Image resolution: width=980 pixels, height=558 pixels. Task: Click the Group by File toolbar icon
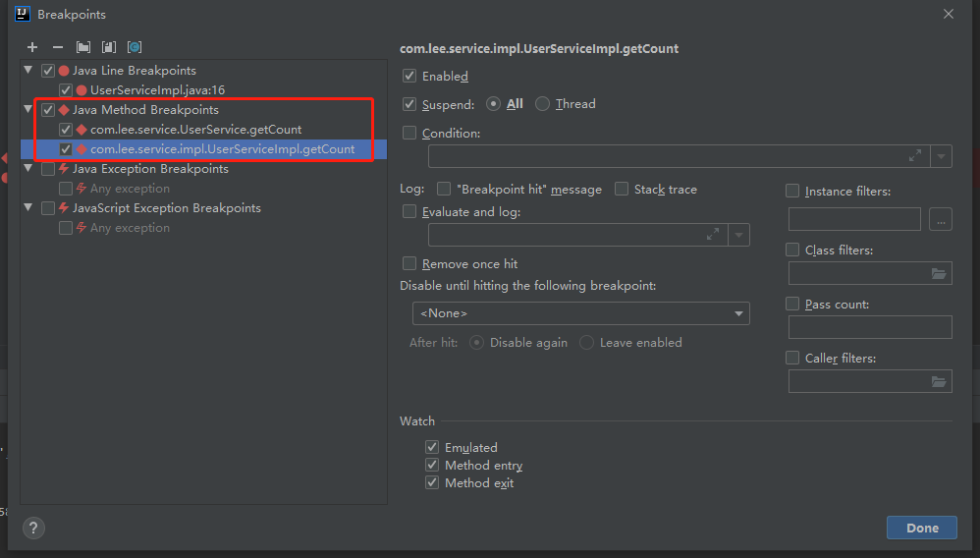tap(109, 47)
